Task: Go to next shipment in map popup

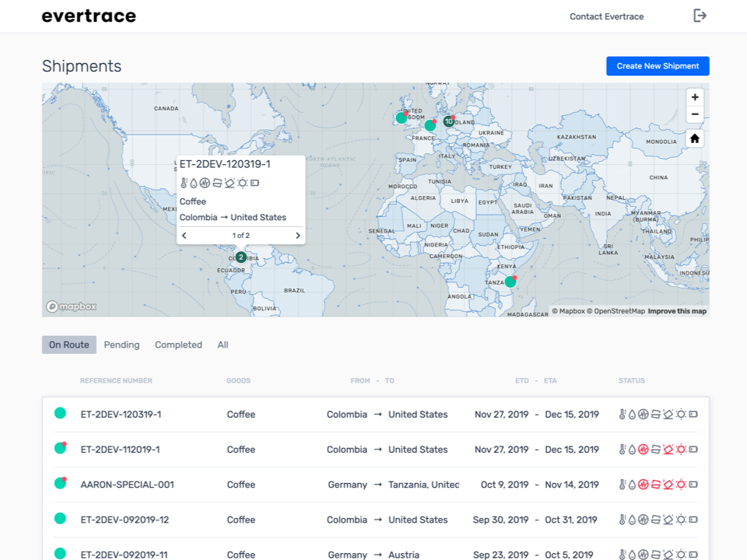Action: pyautogui.click(x=297, y=236)
